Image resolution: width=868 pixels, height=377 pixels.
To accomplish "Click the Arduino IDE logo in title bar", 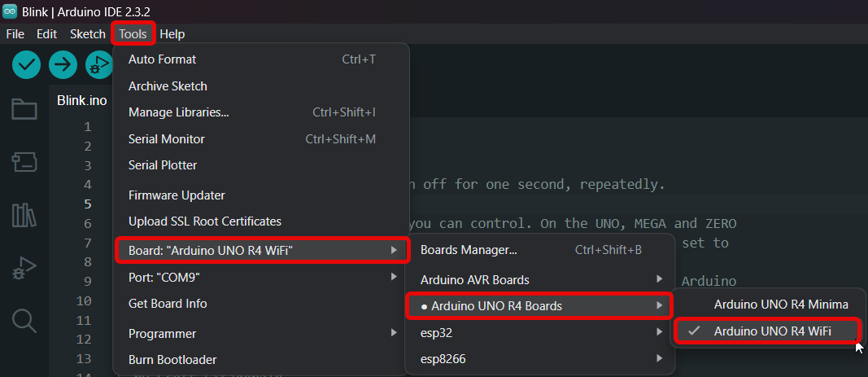I will click(10, 11).
